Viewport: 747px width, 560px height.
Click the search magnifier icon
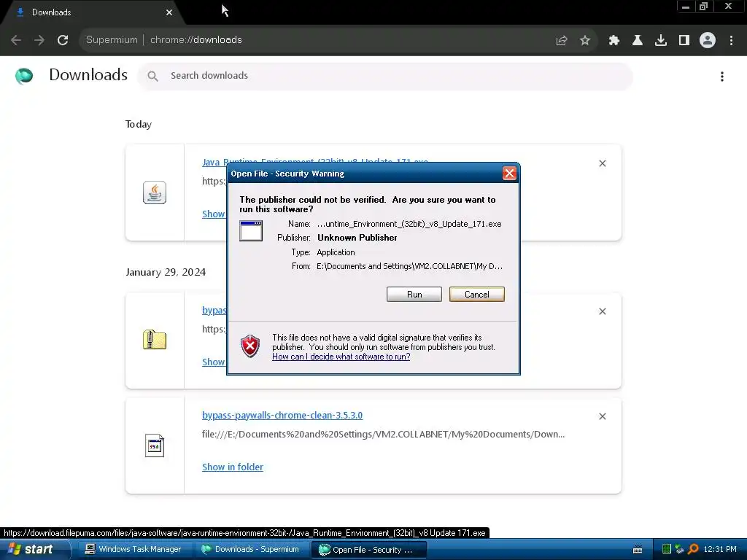[152, 76]
